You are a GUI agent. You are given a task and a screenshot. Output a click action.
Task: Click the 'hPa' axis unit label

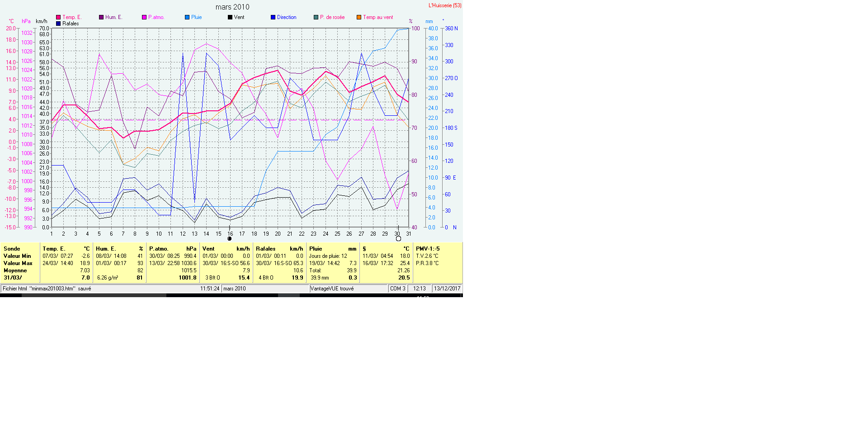click(x=26, y=21)
